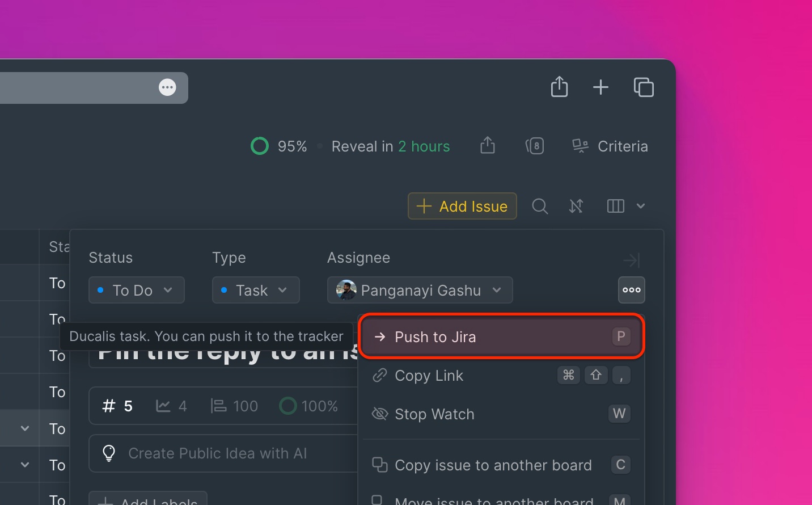Select Push to Jira menu item
Image resolution: width=812 pixels, height=505 pixels.
pyautogui.click(x=501, y=336)
